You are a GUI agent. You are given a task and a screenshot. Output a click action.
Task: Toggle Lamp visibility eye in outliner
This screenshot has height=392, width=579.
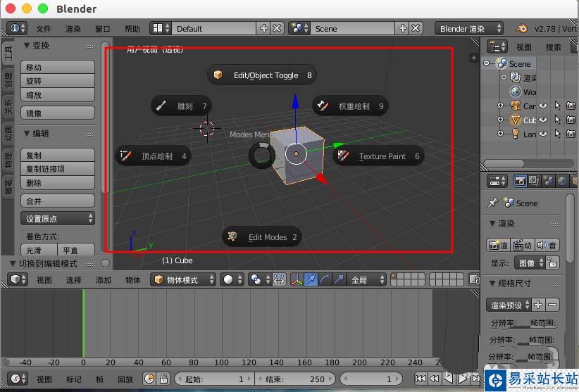543,134
